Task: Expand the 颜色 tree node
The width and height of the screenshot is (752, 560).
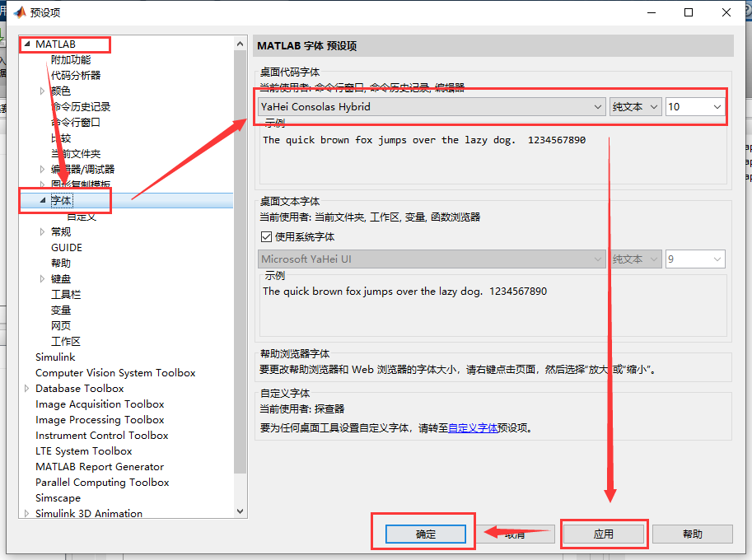Action: point(42,91)
